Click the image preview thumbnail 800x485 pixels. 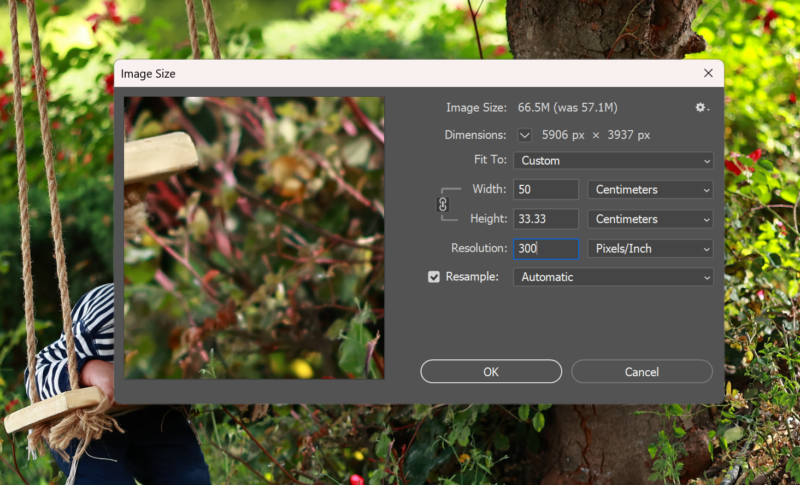coord(254,237)
